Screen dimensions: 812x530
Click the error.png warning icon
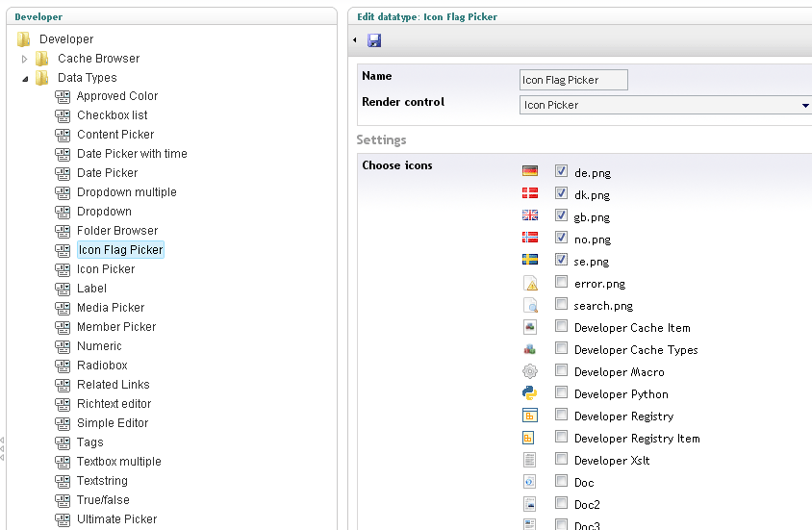tap(530, 283)
